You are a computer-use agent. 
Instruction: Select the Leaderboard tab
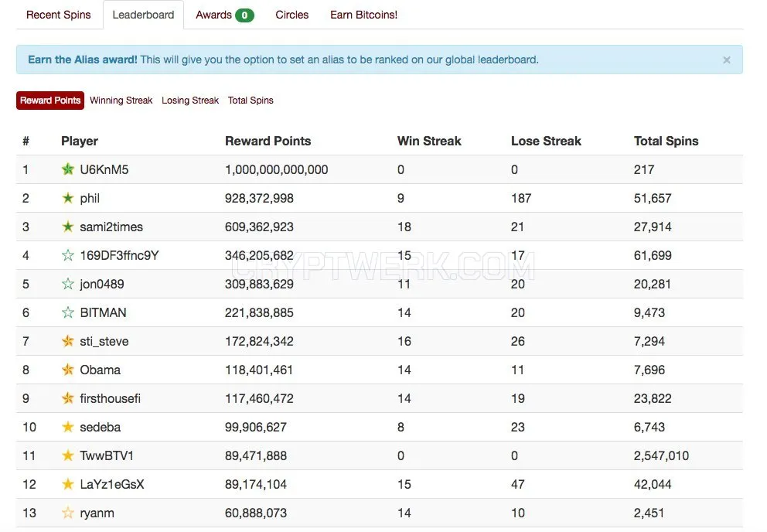[143, 15]
